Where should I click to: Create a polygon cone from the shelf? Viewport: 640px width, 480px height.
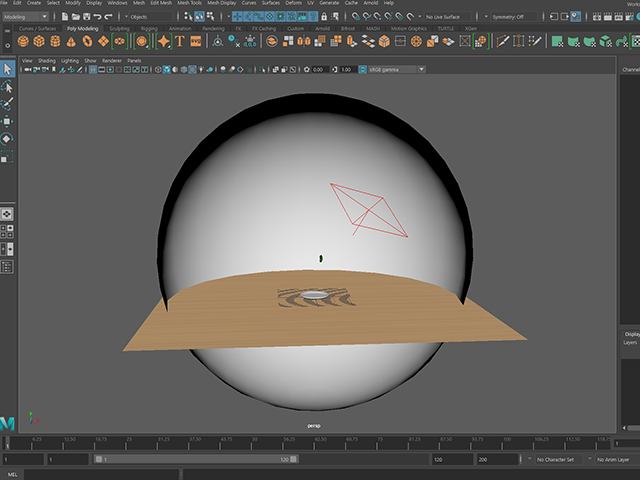[x=71, y=41]
